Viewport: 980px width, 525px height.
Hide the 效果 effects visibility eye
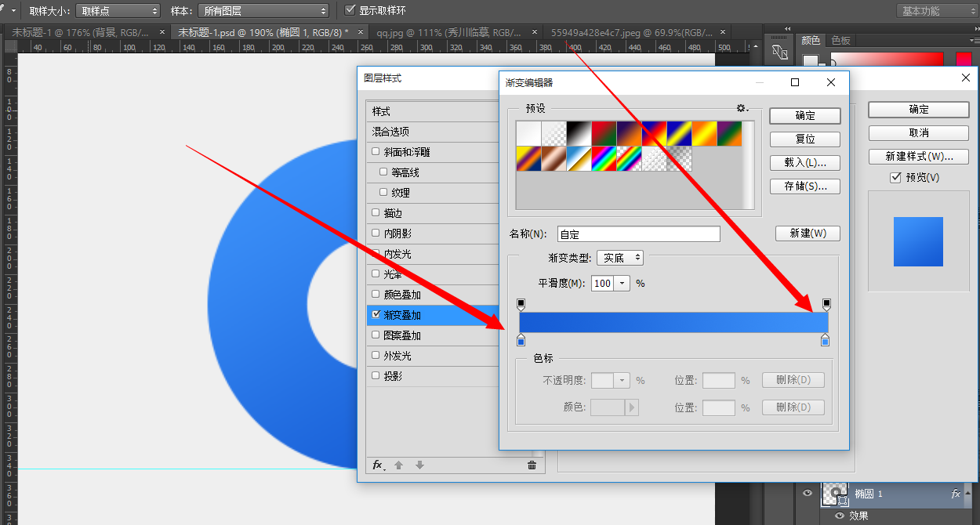click(x=839, y=516)
